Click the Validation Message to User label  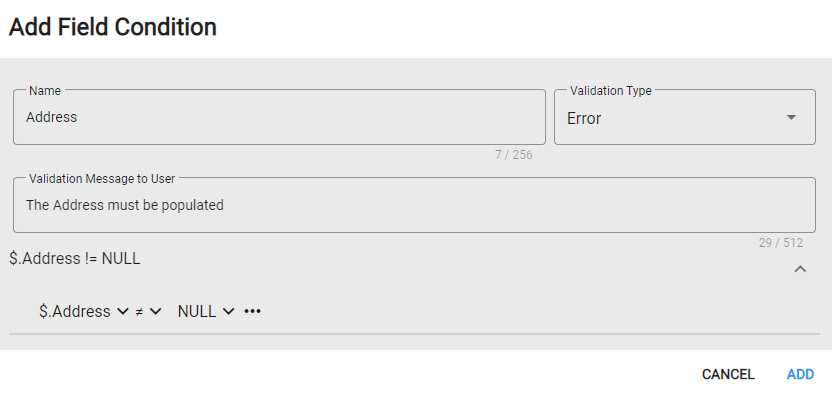click(102, 179)
